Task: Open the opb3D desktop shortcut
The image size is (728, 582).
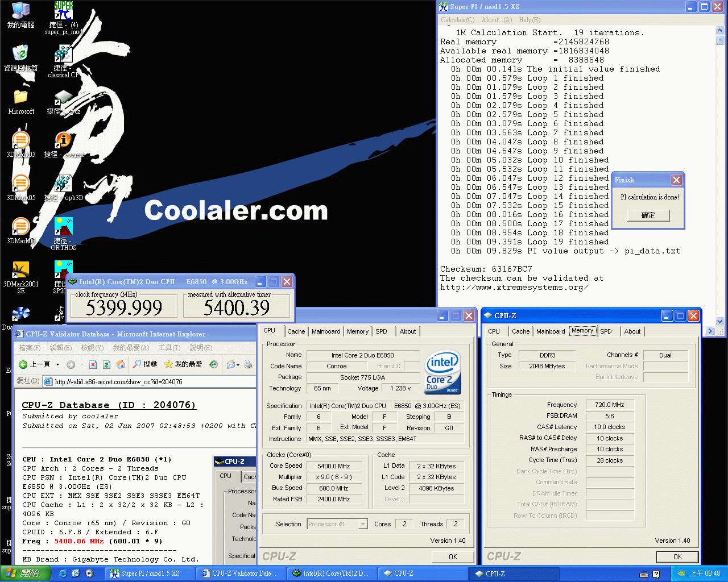Action: 64,188
